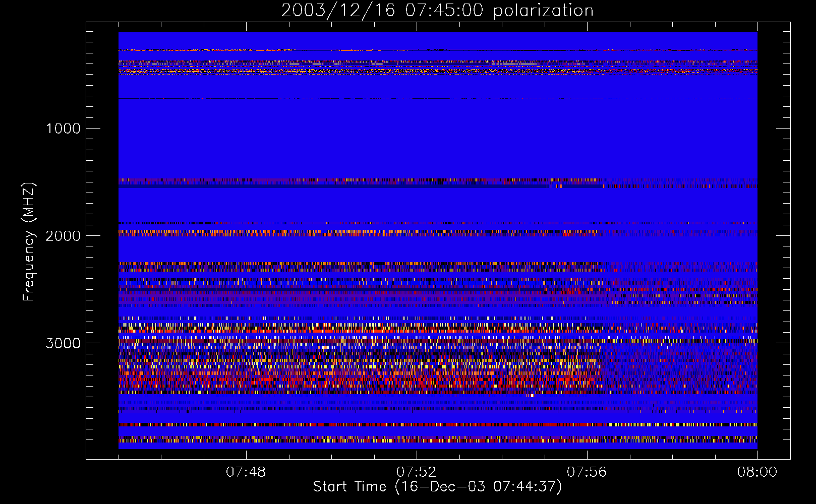Click the 2000 frequency tick label

[63, 236]
